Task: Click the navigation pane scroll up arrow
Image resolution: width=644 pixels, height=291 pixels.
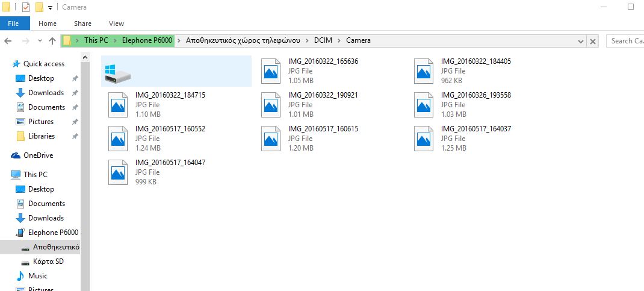Action: (x=85, y=58)
